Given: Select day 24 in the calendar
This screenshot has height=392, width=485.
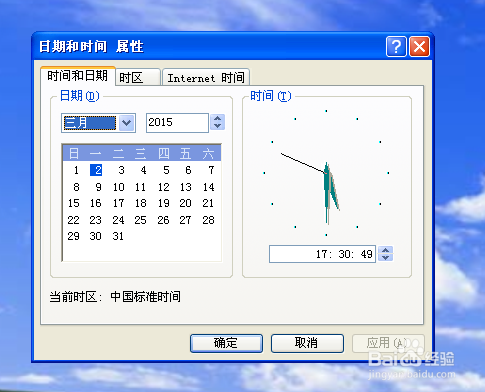Looking at the screenshot, I should 118,220.
